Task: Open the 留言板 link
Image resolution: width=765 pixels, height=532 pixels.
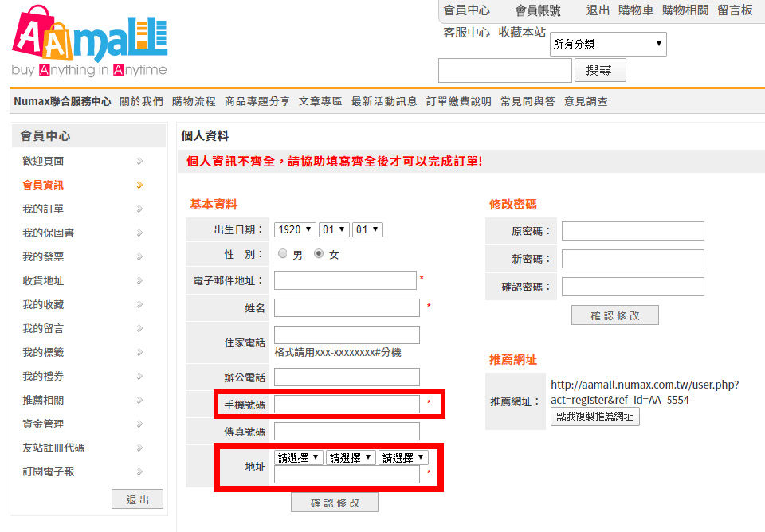Action: (x=735, y=10)
